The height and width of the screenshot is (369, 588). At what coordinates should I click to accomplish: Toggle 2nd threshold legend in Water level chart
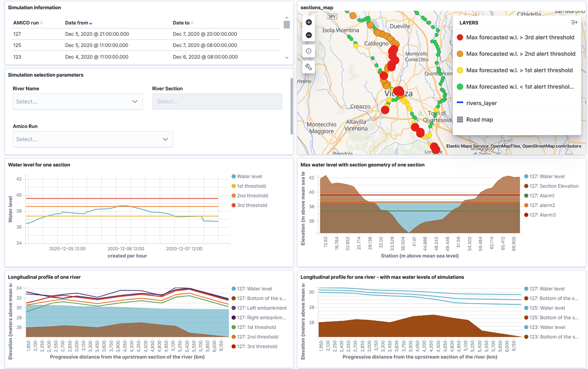(250, 196)
